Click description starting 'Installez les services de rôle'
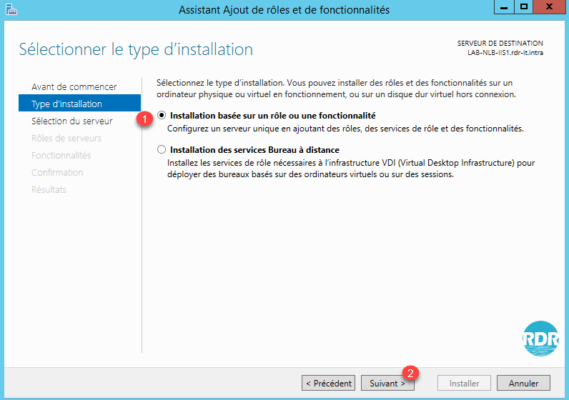The width and height of the screenshot is (569, 400). point(351,168)
